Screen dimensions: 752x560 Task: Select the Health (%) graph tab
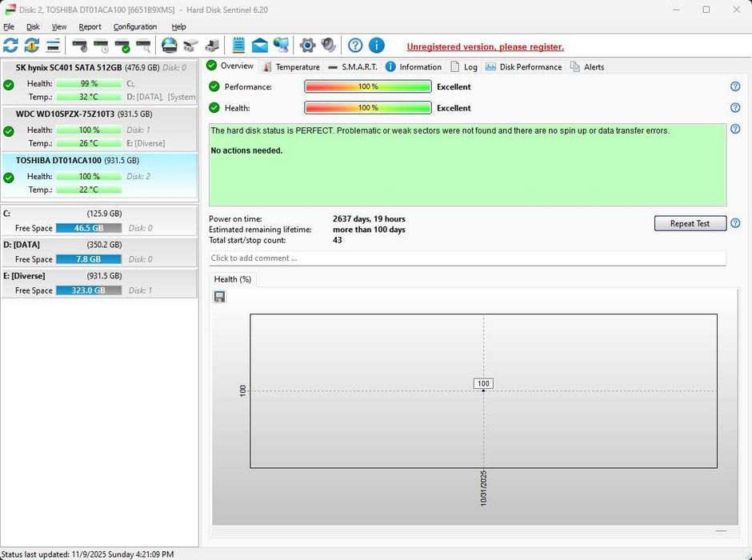233,279
